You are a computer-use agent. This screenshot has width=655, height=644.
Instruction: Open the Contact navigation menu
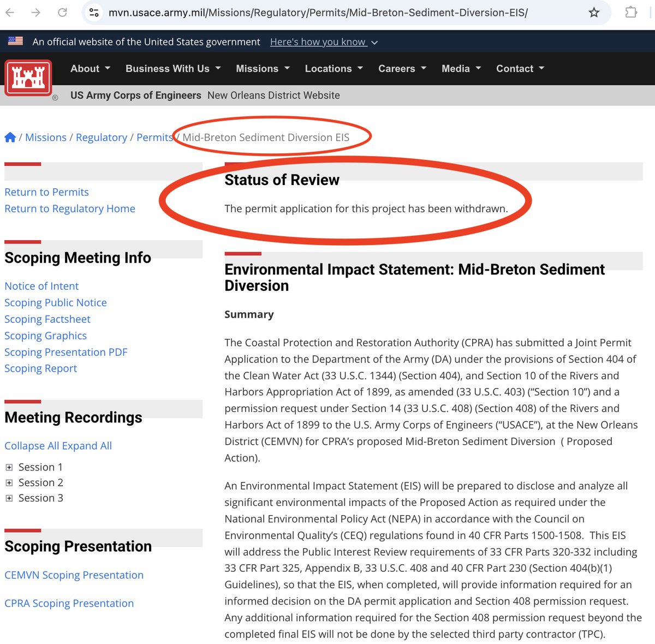520,69
